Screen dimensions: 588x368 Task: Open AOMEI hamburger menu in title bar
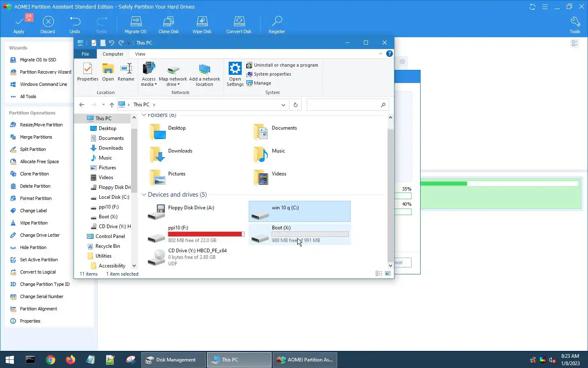pyautogui.click(x=545, y=7)
